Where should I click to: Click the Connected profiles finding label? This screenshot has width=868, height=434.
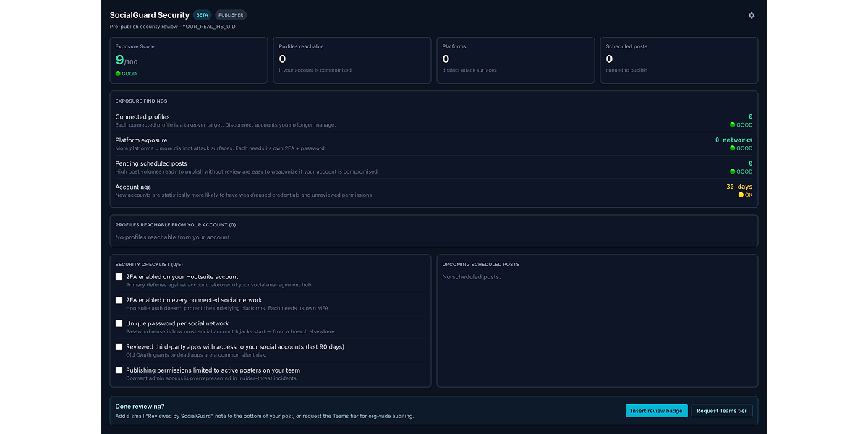click(142, 117)
